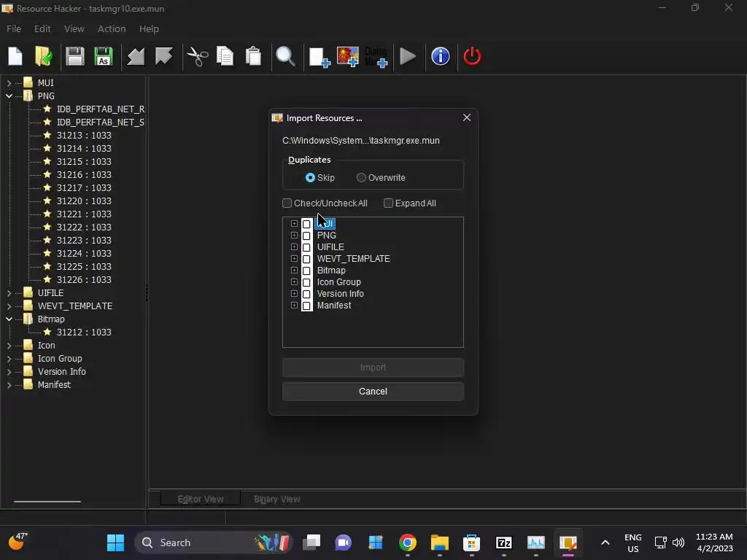Click the volume speaker tray icon
Viewport: 747px width, 560px height.
(x=678, y=542)
